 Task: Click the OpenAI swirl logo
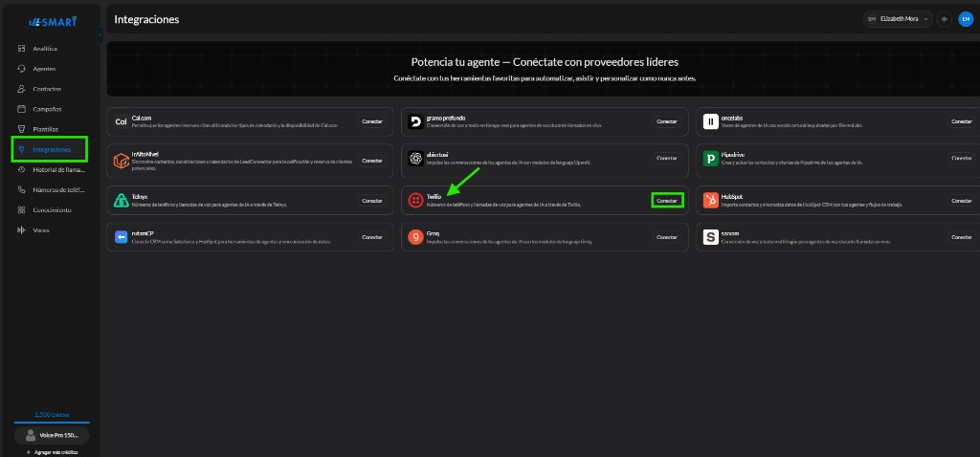(x=415, y=159)
